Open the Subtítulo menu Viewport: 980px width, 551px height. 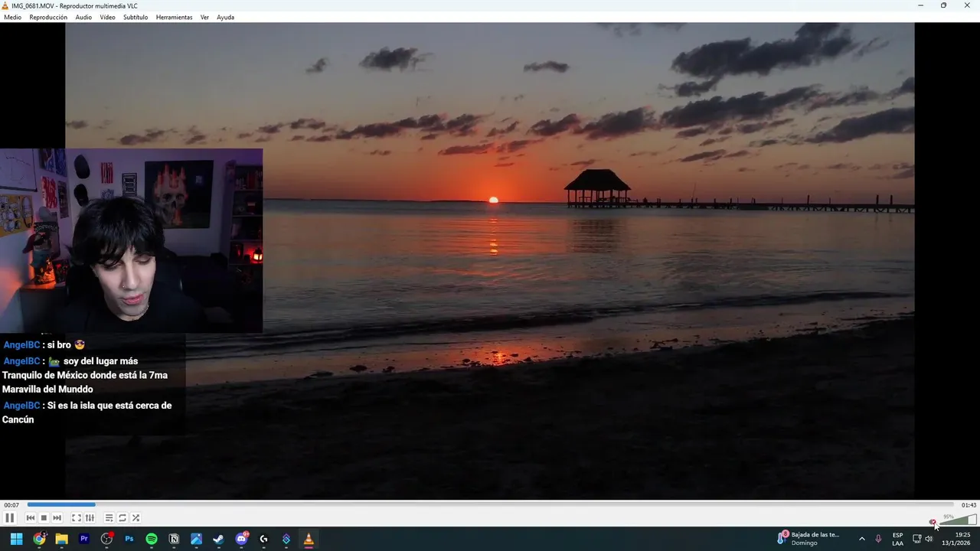coord(136,17)
